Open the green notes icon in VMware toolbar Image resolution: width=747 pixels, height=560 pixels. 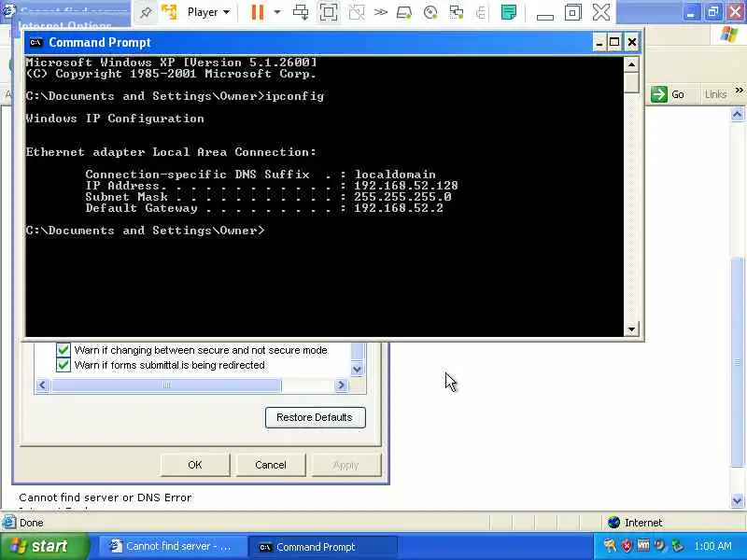coord(509,12)
